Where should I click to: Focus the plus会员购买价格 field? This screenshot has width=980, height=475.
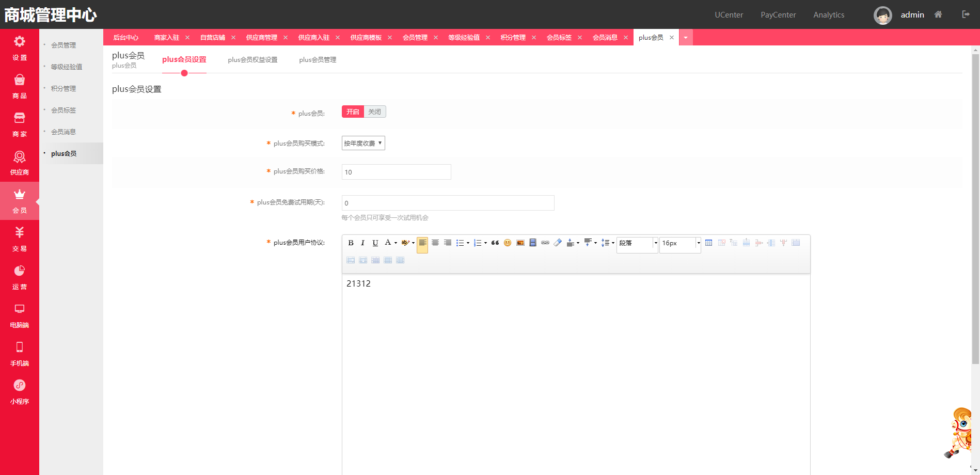397,172
